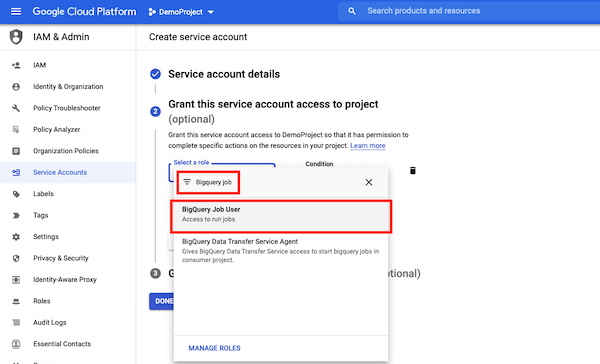Screen dimensions: 600x364
Task: Click the Tags arrow icon
Action: pyautogui.click(x=16, y=215)
